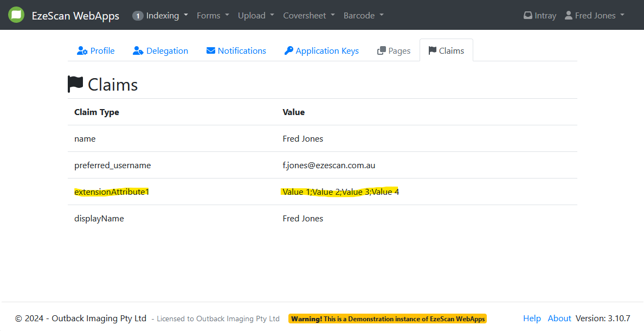Image resolution: width=644 pixels, height=331 pixels.
Task: Click the Delegation tab's people icon
Action: pos(138,51)
